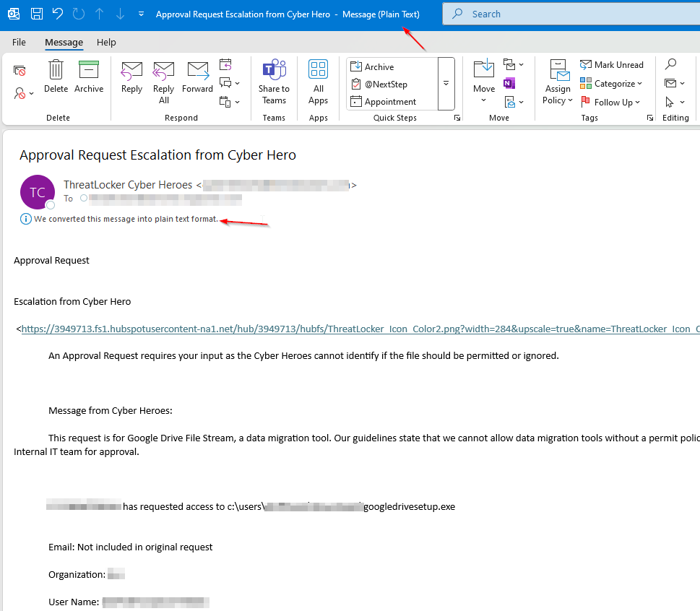Screen dimensions: 700x611
Task: Click Reply All
Action: point(164,82)
